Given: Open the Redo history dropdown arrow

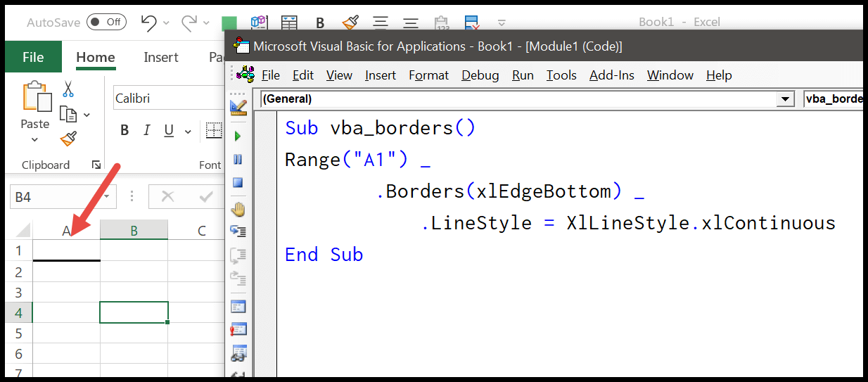Looking at the screenshot, I should [206, 23].
